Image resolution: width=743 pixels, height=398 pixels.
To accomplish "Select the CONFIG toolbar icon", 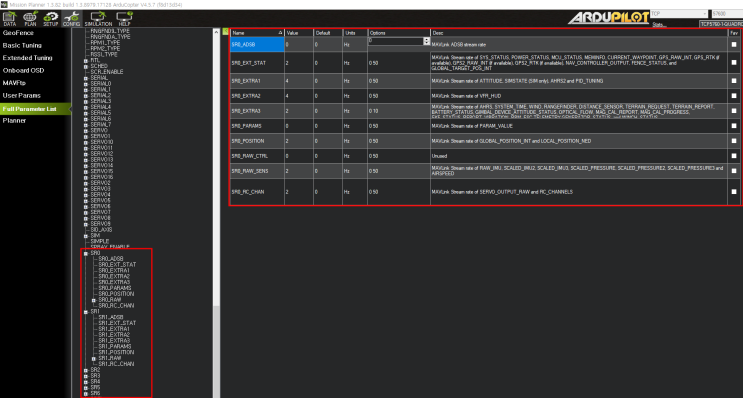I will pos(72,19).
